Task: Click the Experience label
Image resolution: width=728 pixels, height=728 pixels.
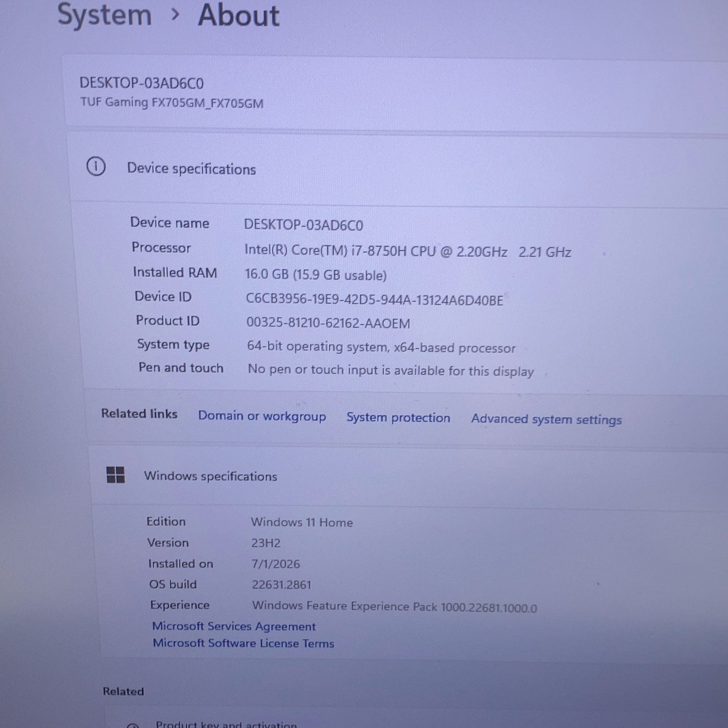Action: tap(180, 605)
